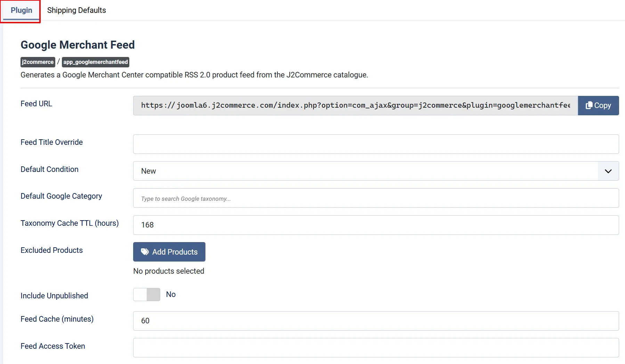Click the Copy button for the feed URL
This screenshot has height=364, width=625.
598,106
